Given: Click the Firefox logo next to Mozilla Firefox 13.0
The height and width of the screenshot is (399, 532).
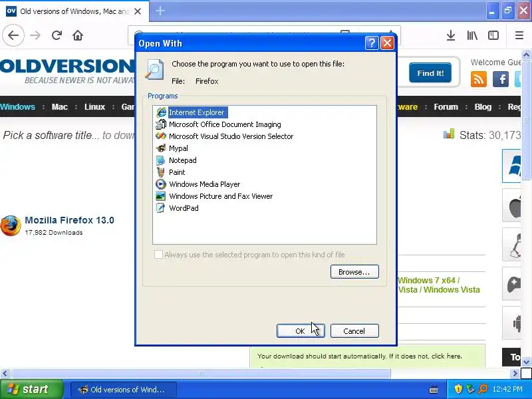Looking at the screenshot, I should click(11, 225).
